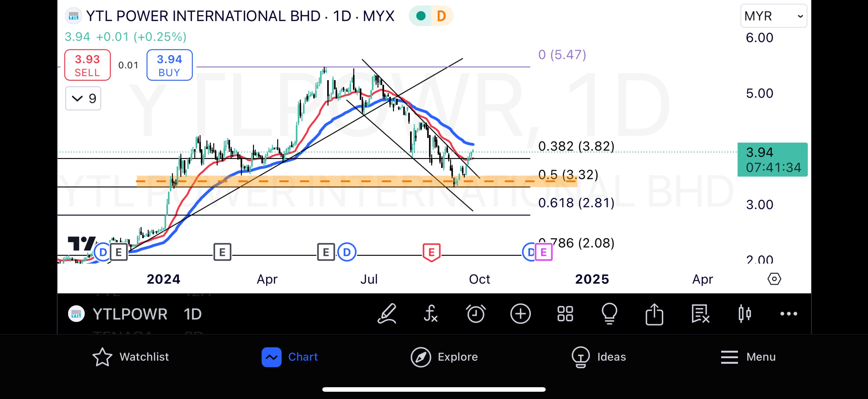Open the Watchlist tab

[131, 357]
